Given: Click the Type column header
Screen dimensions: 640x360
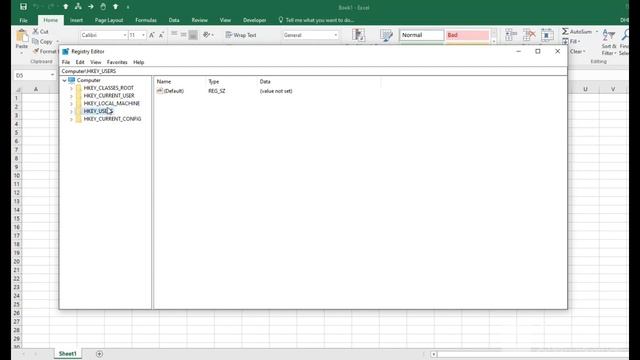Looking at the screenshot, I should [x=213, y=82].
